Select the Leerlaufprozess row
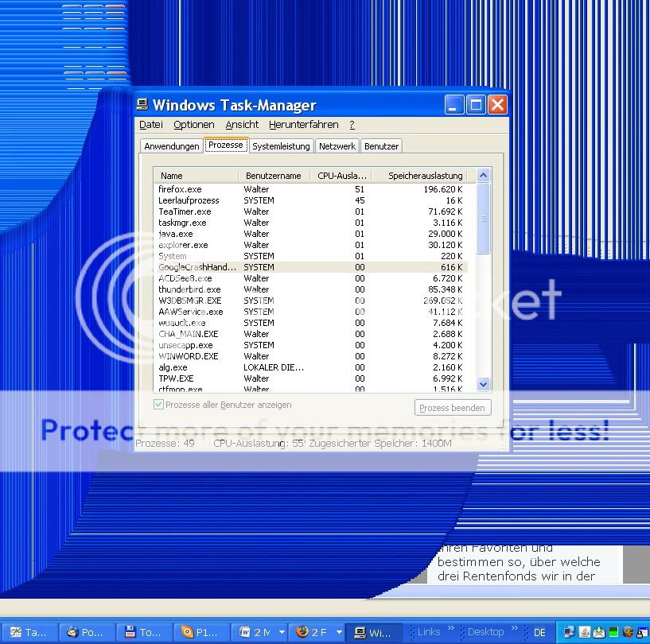 click(311, 200)
